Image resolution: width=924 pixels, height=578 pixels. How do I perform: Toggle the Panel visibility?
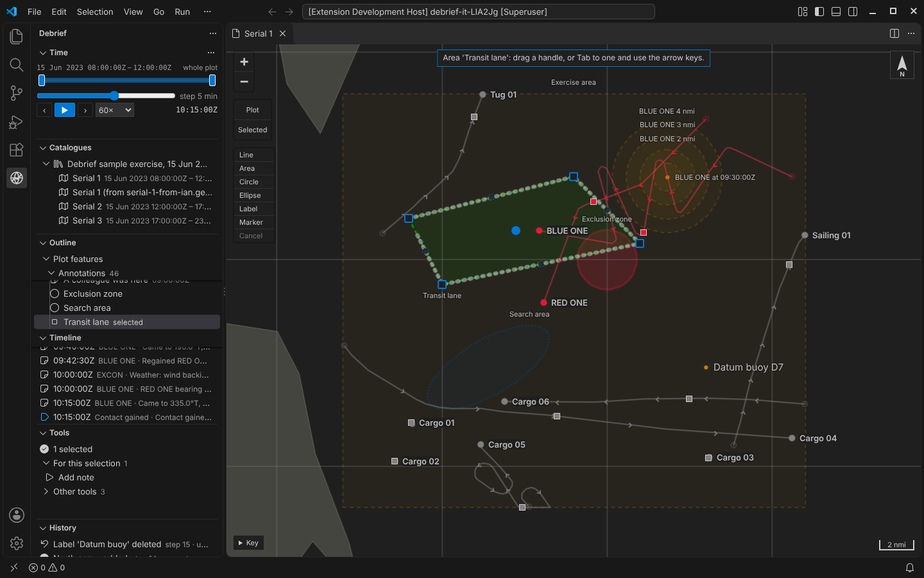(836, 12)
